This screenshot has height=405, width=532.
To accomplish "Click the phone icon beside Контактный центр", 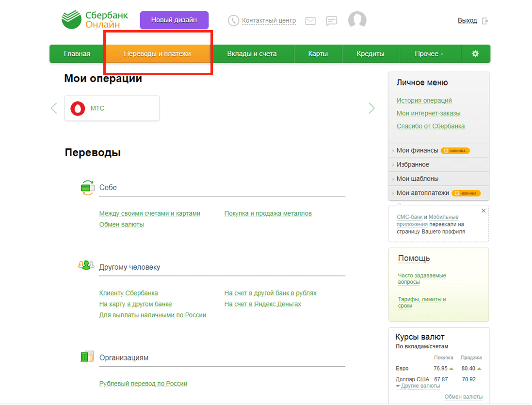I will [x=234, y=20].
